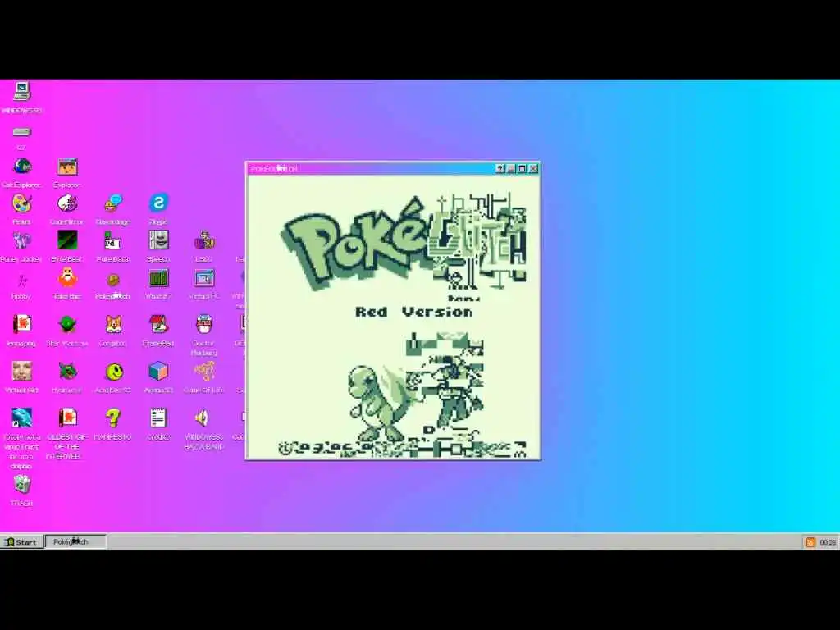Launch LSDJ desktop icon
The height and width of the screenshot is (630, 840).
(x=204, y=240)
